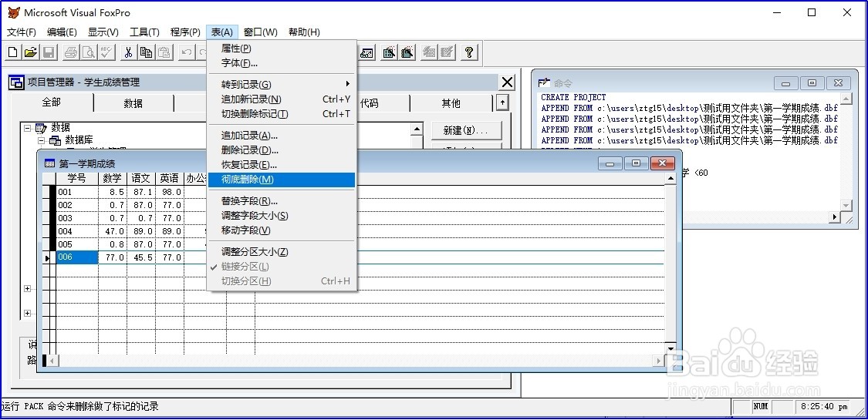Click the Print toolbar icon
This screenshot has width=868, height=420.
click(71, 52)
